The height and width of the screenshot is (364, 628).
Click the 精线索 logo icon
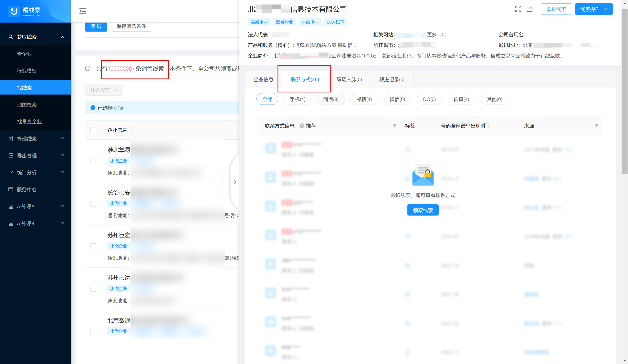pos(14,11)
